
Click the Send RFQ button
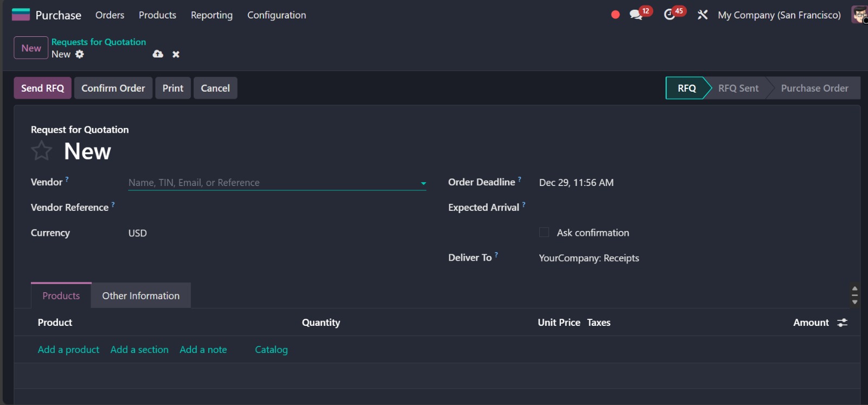[42, 88]
